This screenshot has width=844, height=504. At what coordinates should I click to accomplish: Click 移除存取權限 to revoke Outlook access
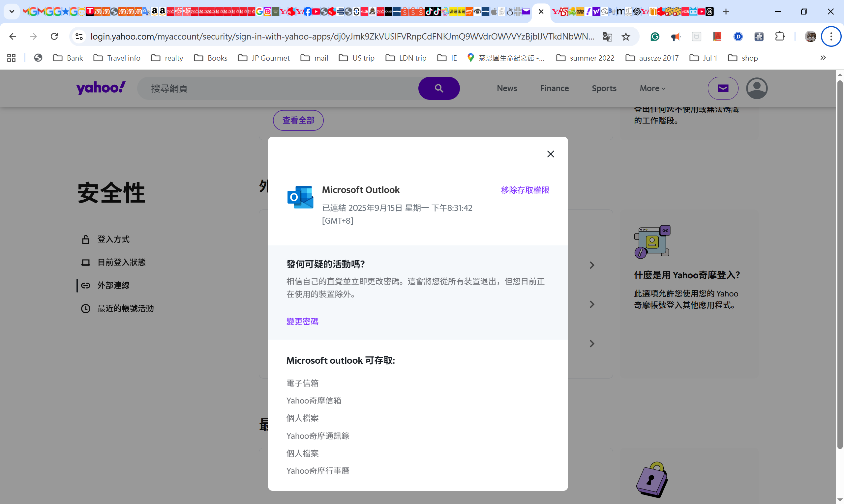pyautogui.click(x=525, y=190)
